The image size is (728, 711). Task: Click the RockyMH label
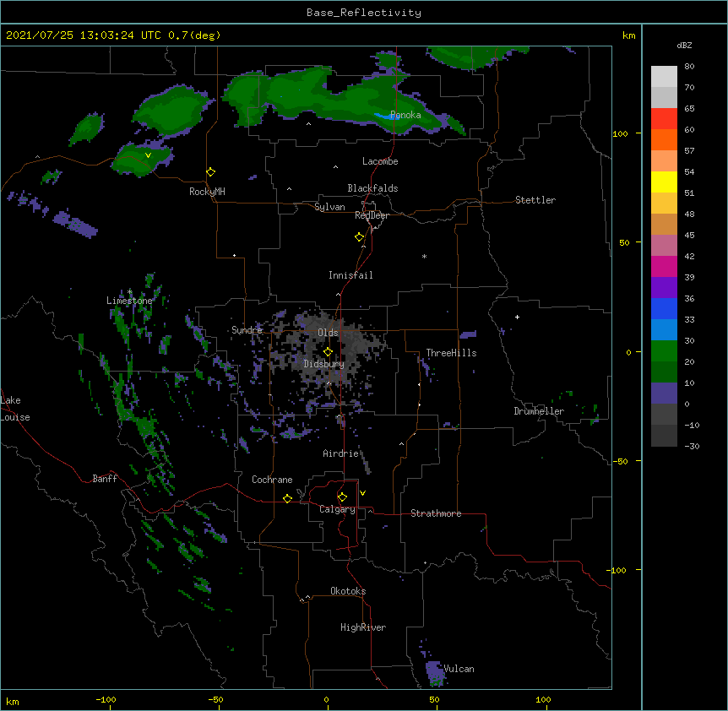tap(207, 192)
